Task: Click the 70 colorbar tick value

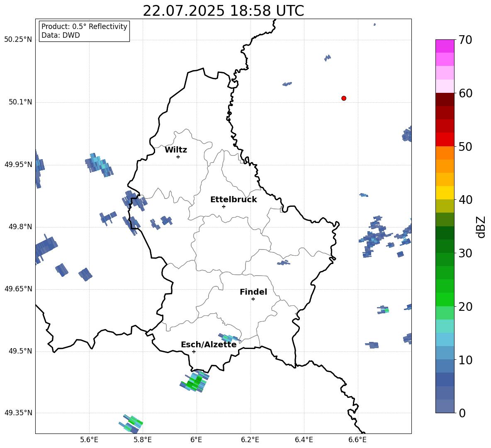Action: coord(465,40)
